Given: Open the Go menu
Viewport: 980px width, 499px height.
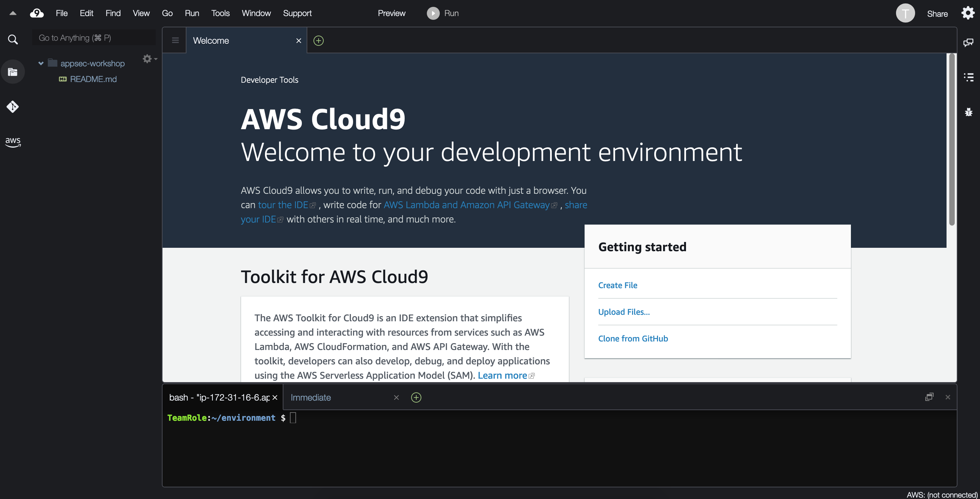Looking at the screenshot, I should [x=167, y=13].
